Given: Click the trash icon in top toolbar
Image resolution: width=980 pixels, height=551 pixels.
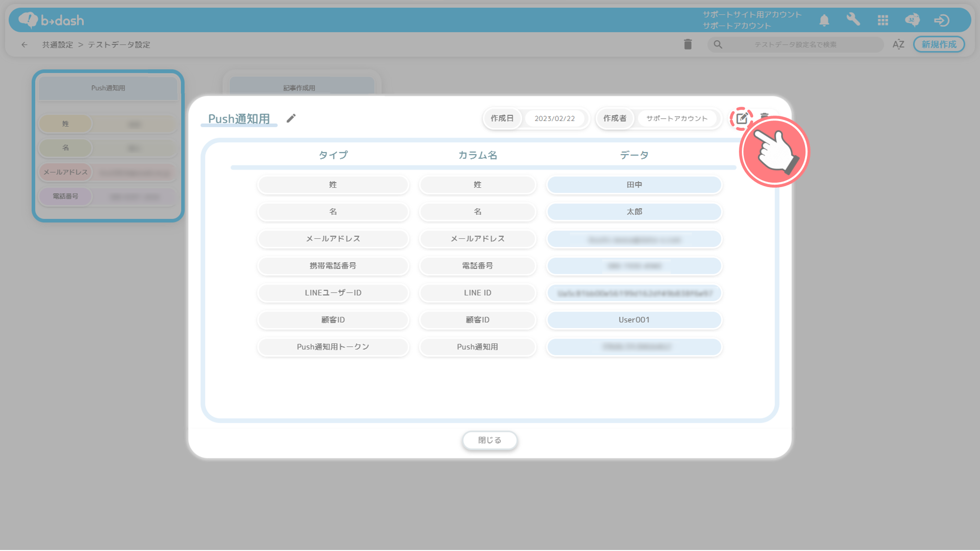Looking at the screenshot, I should point(688,45).
